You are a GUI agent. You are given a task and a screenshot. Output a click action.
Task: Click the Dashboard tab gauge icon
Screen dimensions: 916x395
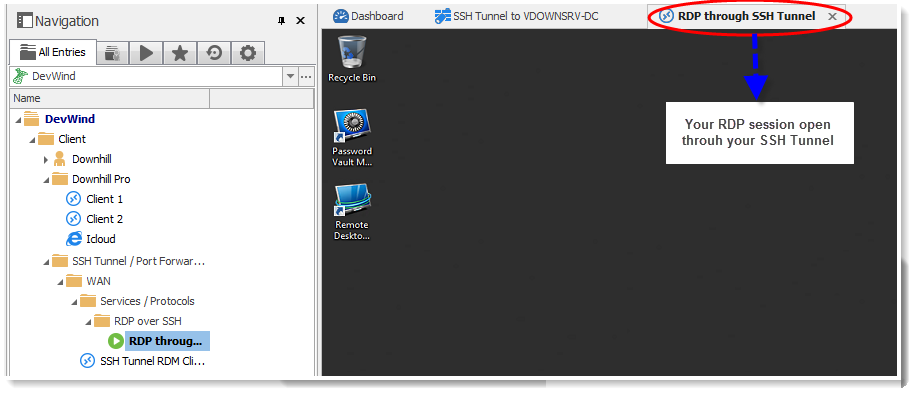341,16
